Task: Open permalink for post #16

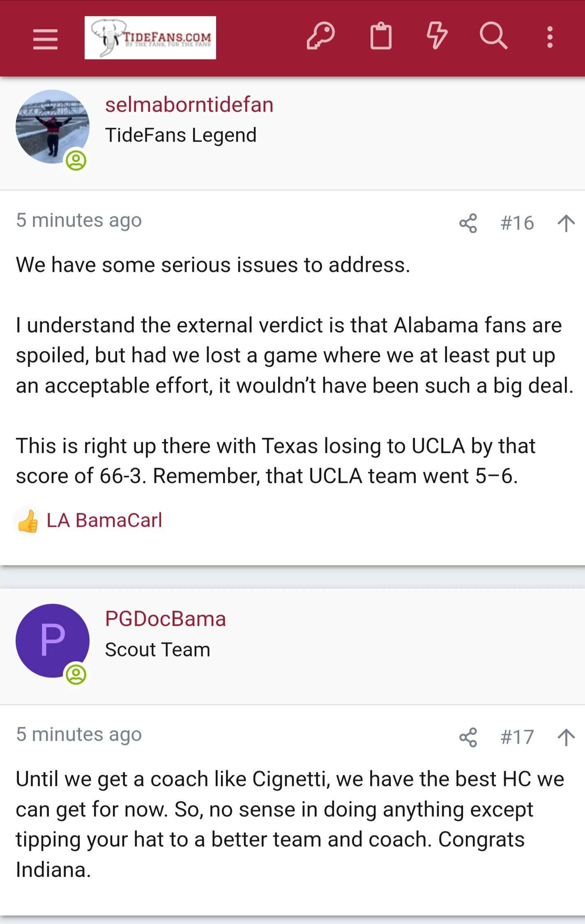Action: pos(517,223)
